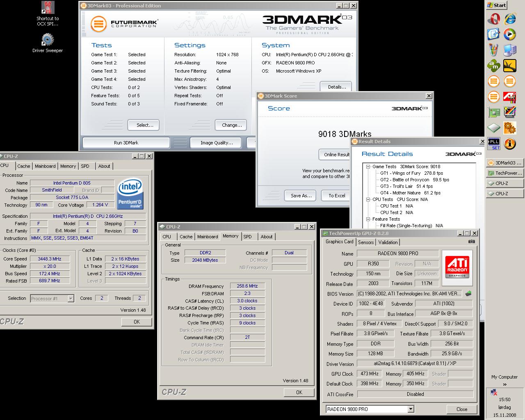Click Online Result in the 3DMark Score window
The image size is (525, 420).
[x=335, y=155]
